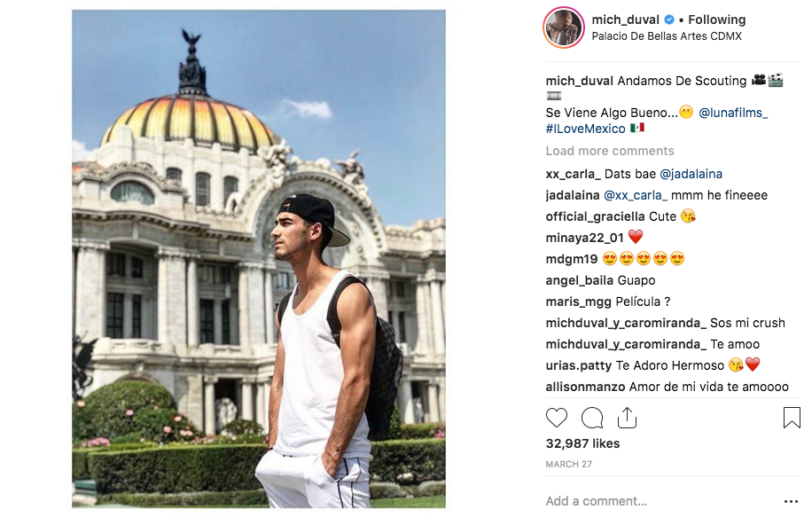Open comments via speech bubble icon
Viewport: 812px width, 517px height.
pos(592,418)
